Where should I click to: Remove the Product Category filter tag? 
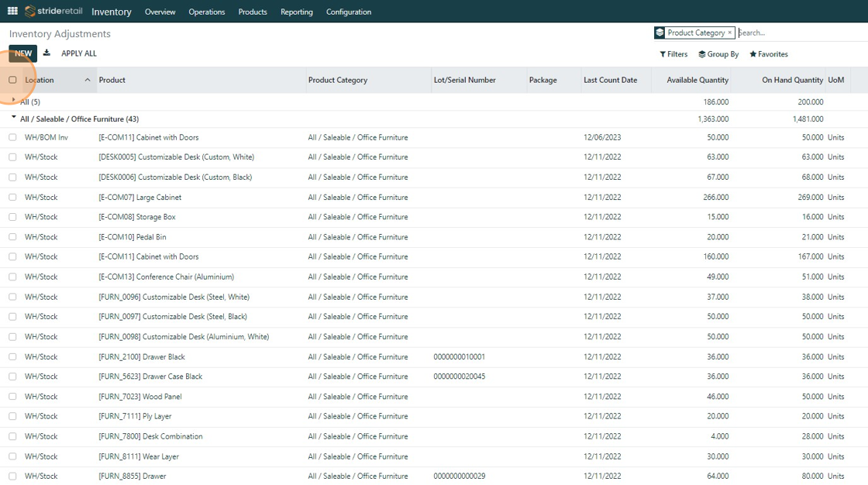point(729,33)
